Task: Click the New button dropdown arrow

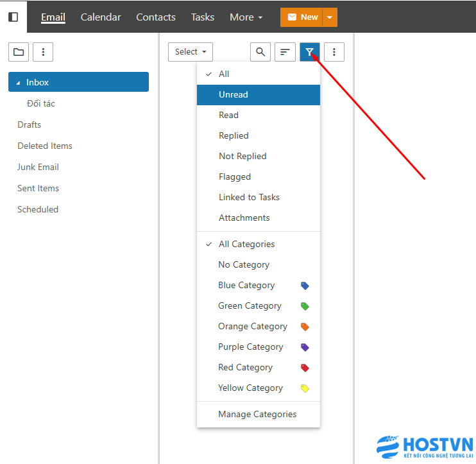Action: click(330, 17)
